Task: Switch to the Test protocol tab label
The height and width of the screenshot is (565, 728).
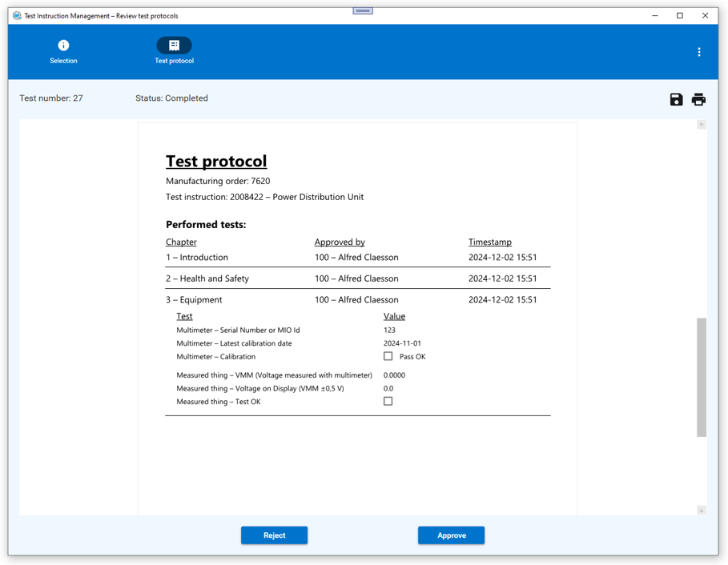Action: 174,61
